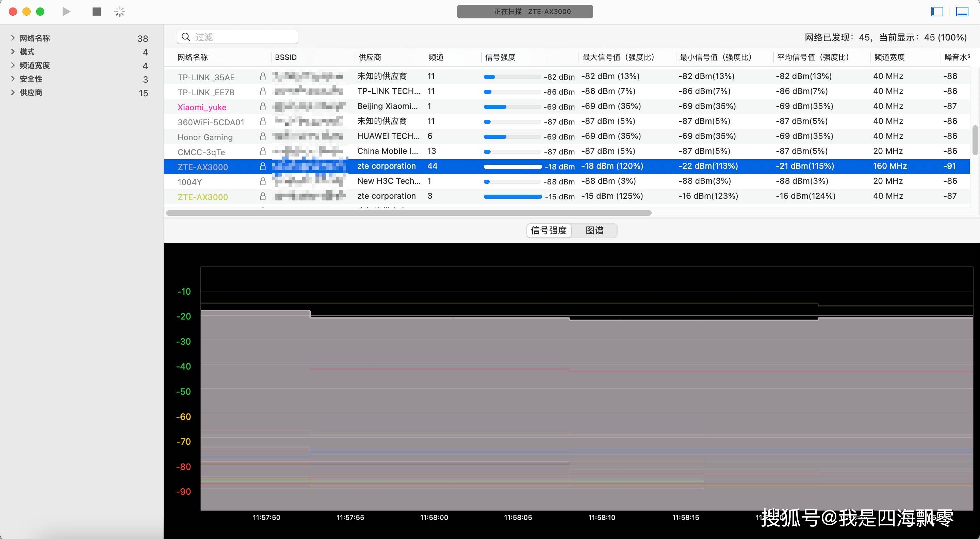Sort by 频道 column header
This screenshot has width=980, height=539.
tap(436, 57)
